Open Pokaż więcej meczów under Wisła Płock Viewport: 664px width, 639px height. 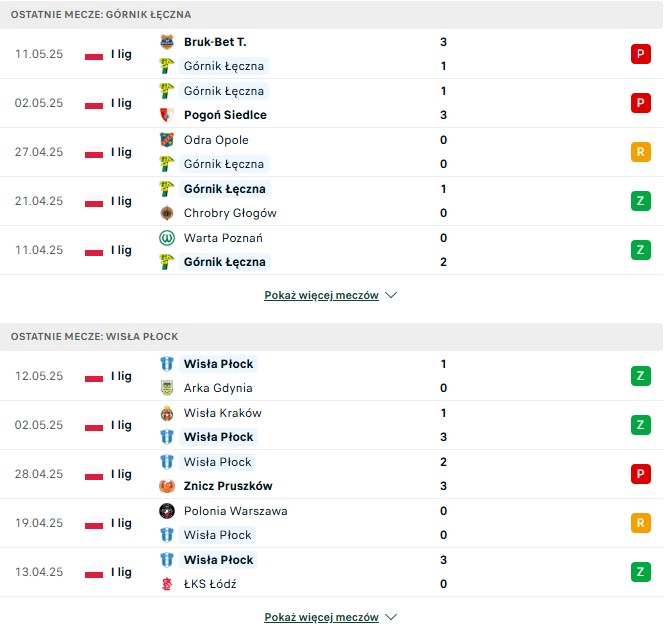[x=321, y=617]
